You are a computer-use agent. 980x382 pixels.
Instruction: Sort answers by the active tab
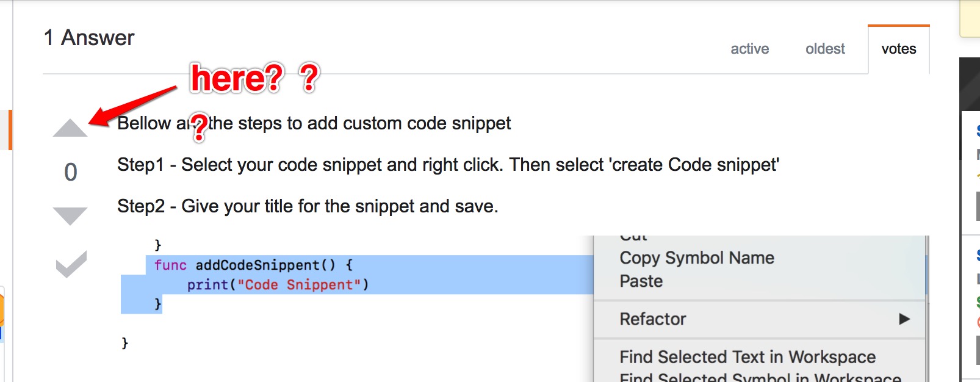click(749, 49)
